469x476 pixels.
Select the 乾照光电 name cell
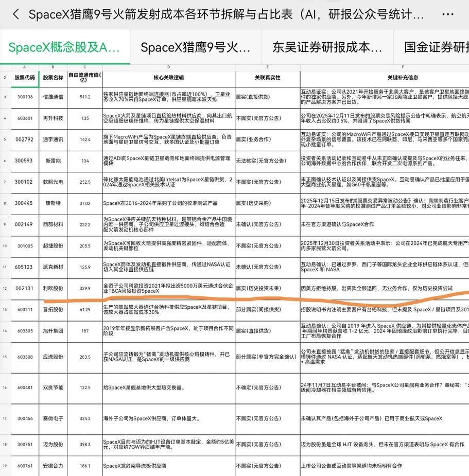click(x=53, y=182)
